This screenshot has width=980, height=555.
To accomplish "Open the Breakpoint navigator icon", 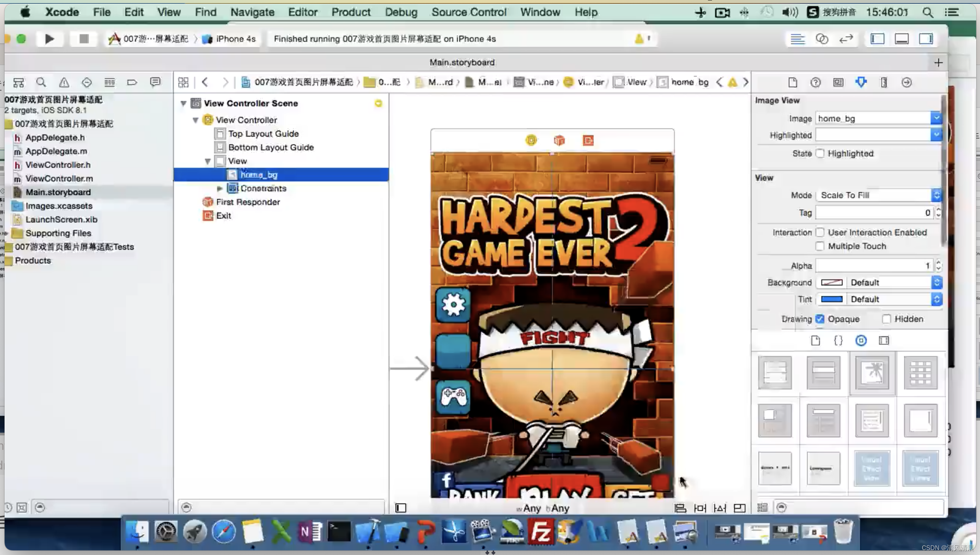I will click(132, 82).
